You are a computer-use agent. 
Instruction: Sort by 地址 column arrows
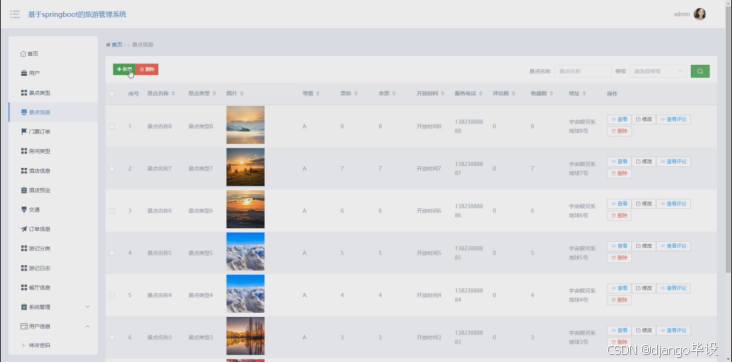[x=584, y=94]
